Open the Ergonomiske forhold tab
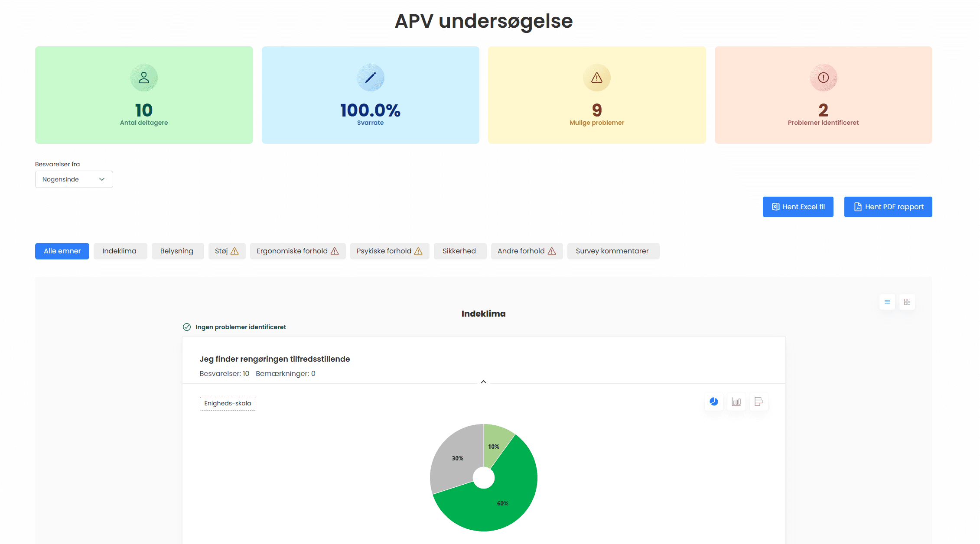 [298, 251]
